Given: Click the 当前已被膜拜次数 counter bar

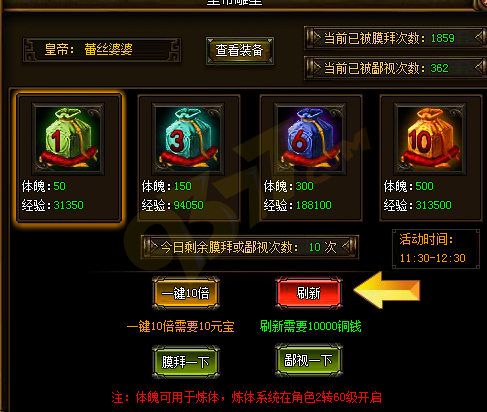Looking at the screenshot, I should (x=396, y=38).
